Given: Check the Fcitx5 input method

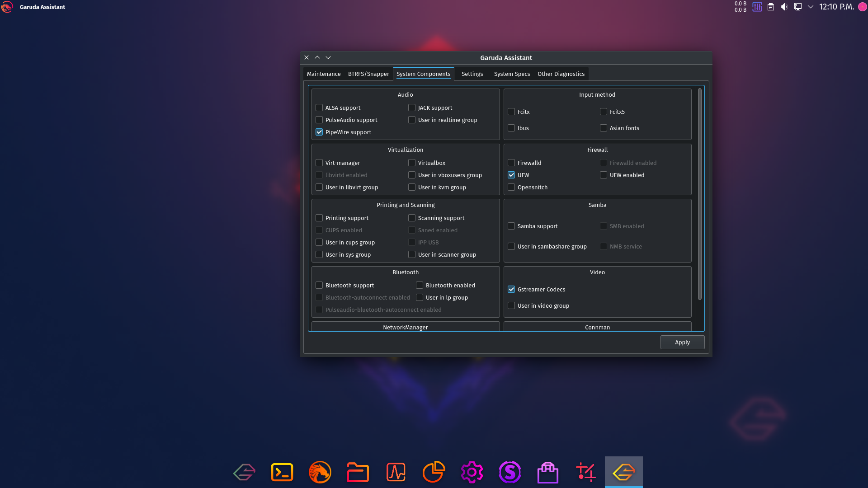Looking at the screenshot, I should click(x=604, y=112).
